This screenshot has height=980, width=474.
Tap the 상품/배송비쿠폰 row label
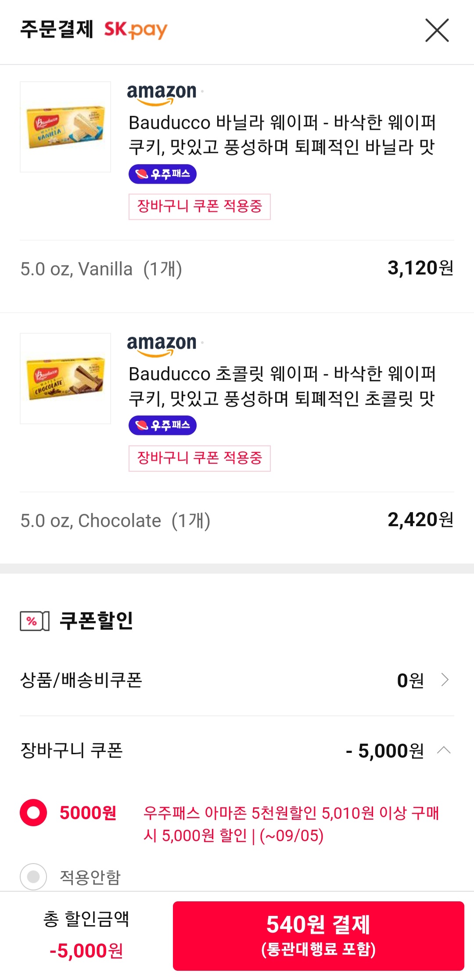point(81,680)
